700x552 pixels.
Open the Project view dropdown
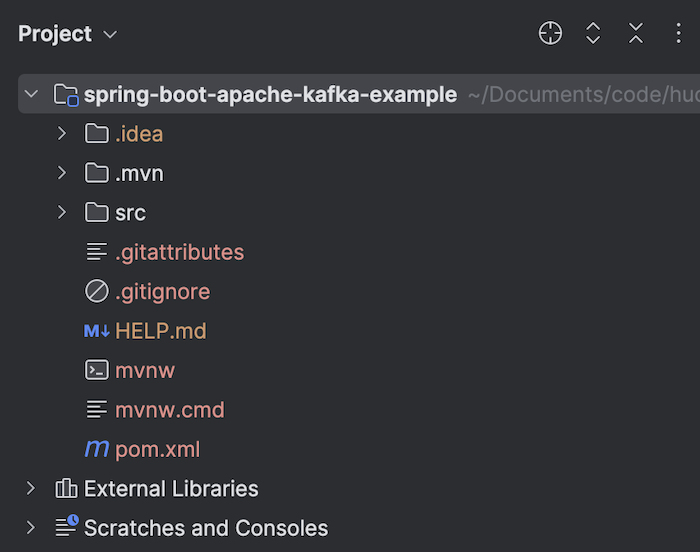click(110, 34)
